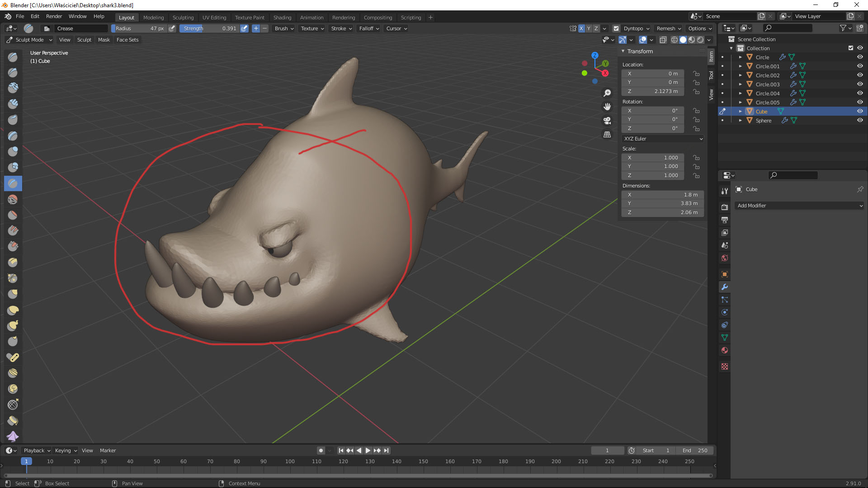
Task: Open the Modifier properties wrench tab
Action: pyautogui.click(x=725, y=287)
